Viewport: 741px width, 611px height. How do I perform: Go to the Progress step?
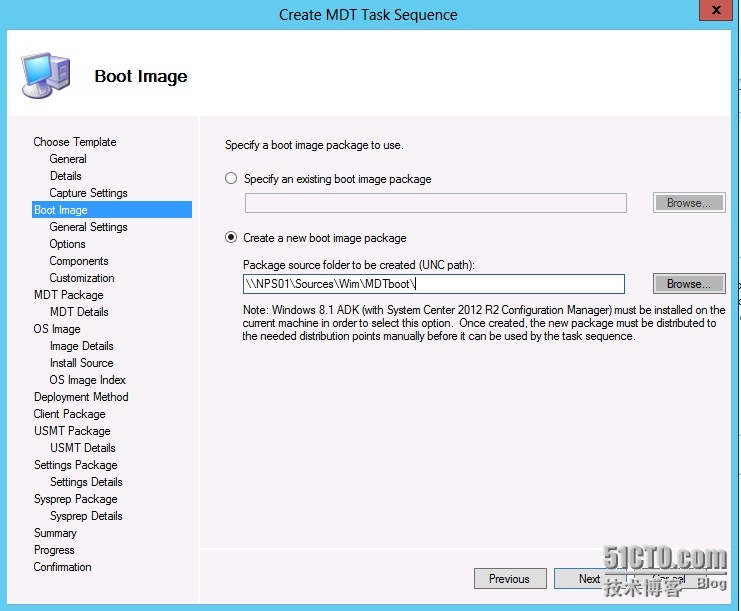coord(54,550)
